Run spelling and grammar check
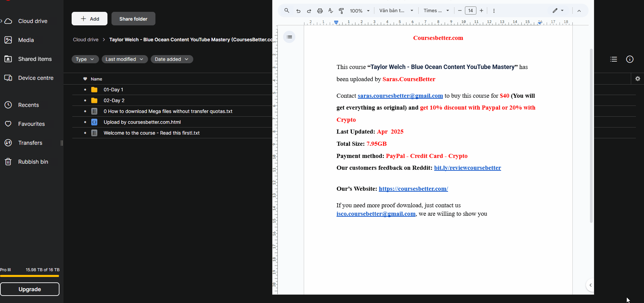 [331, 11]
